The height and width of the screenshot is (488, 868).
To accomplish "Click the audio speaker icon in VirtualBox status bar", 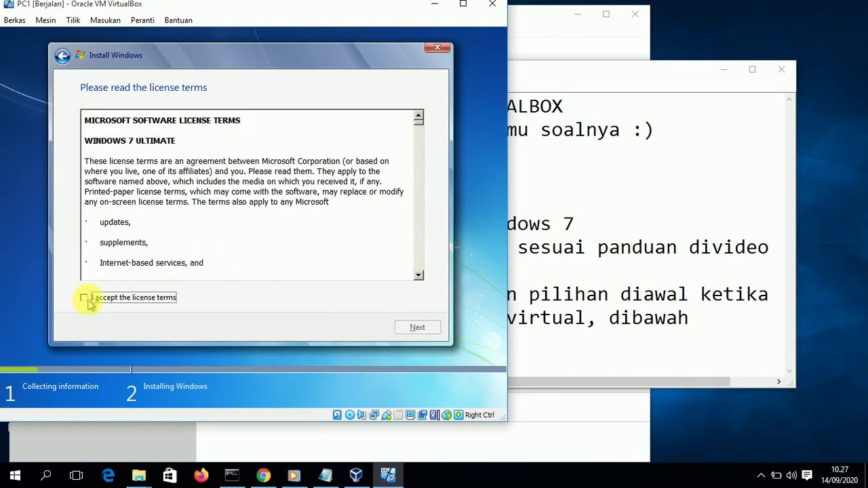I will click(361, 415).
